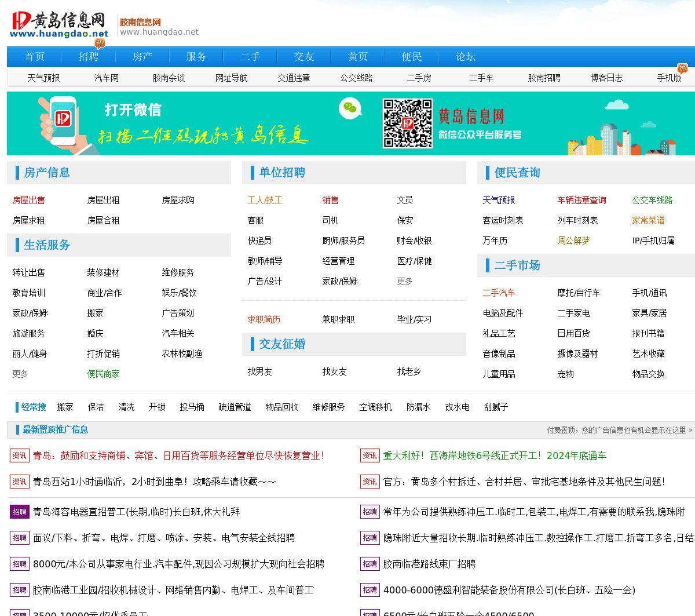This screenshot has height=616, width=695.
Task: Open the 西海岸地铁6号线 news headline
Action: [495, 455]
